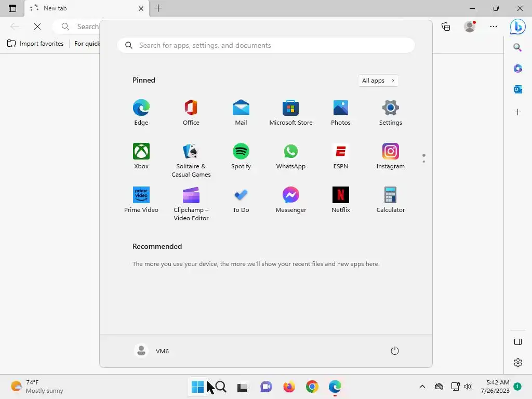
Task: Open a new tab in Edge
Action: 158,8
